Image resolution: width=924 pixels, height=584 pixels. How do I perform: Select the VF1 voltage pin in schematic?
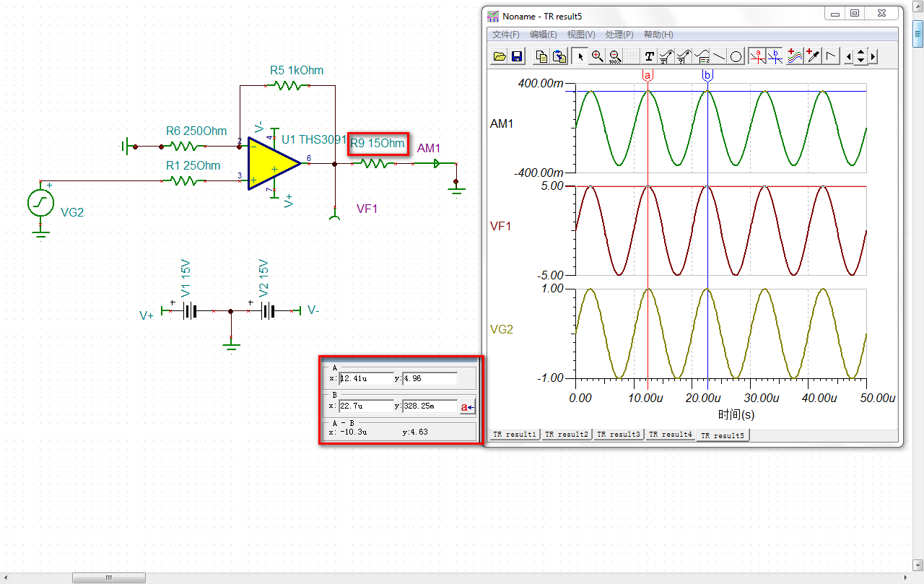click(x=335, y=214)
